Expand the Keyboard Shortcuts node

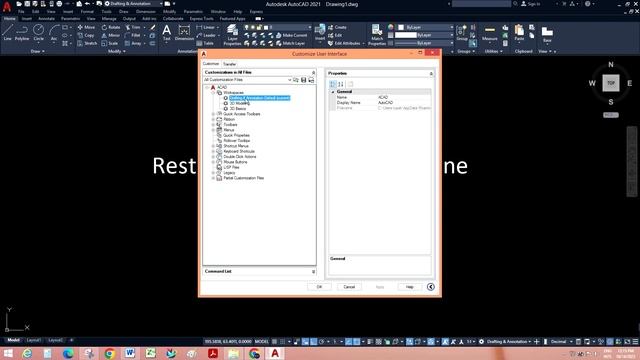213,151
